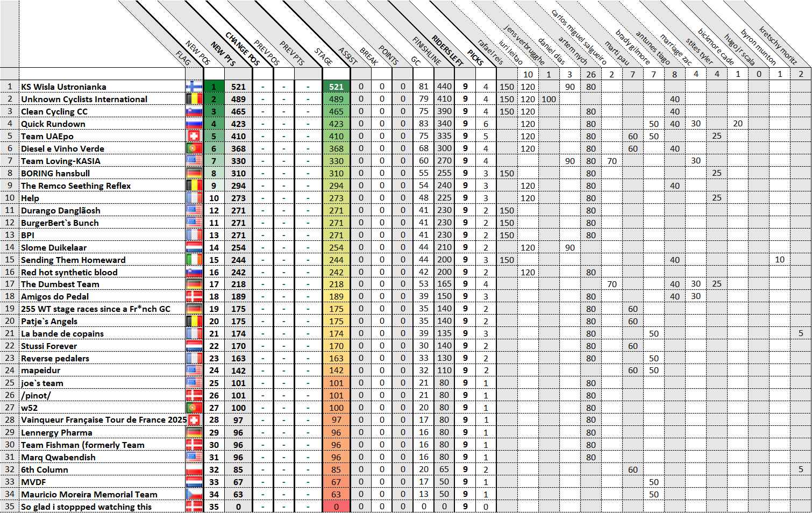
Task: Click the RIDERS LEFT column header
Action: click(x=447, y=51)
